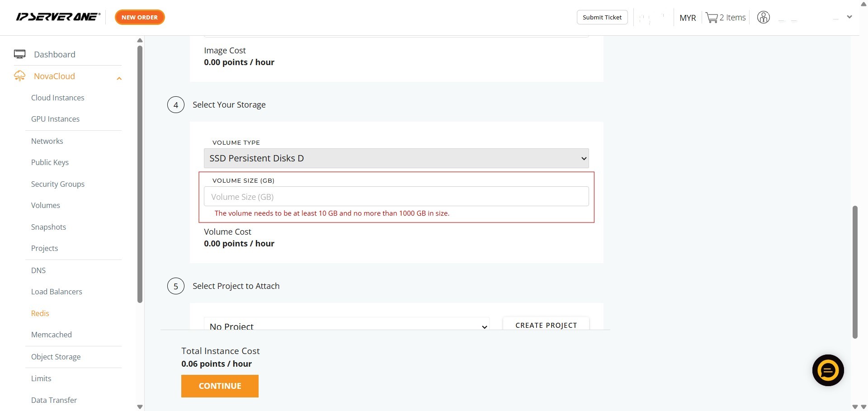868x411 pixels.
Task: Click the sidebar scroll down arrow
Action: tap(140, 406)
